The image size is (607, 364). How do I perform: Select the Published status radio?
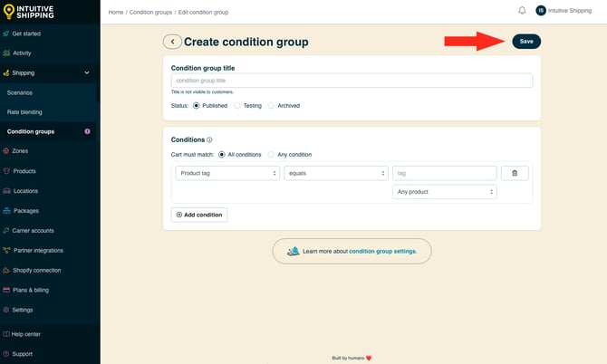[197, 106]
